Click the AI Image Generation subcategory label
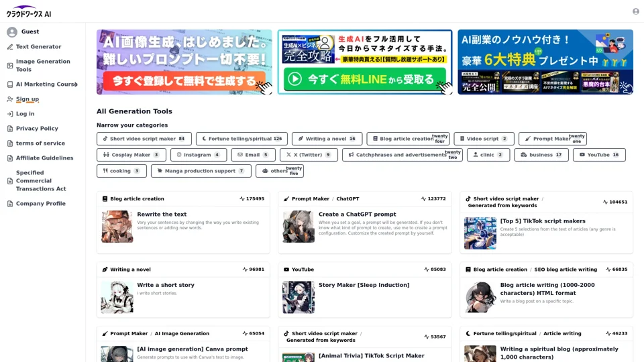Screen dimensions: 644x362 tap(182, 334)
